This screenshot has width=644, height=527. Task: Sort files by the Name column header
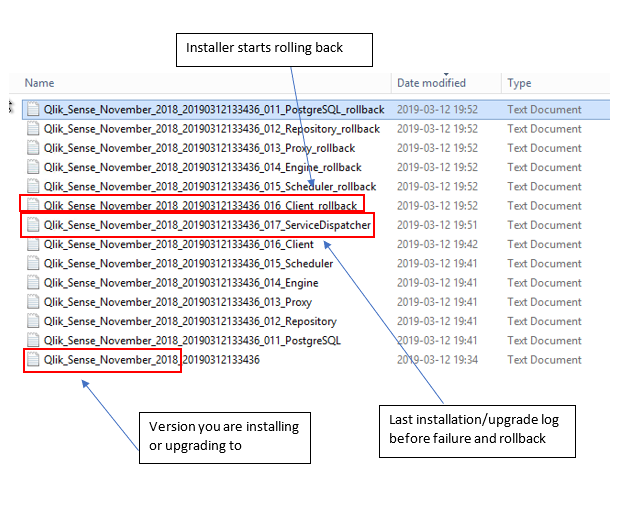point(39,83)
